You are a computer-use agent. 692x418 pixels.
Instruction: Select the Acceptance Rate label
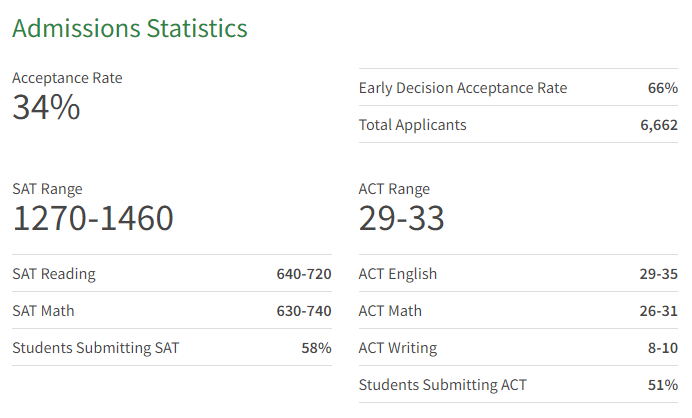(x=67, y=78)
